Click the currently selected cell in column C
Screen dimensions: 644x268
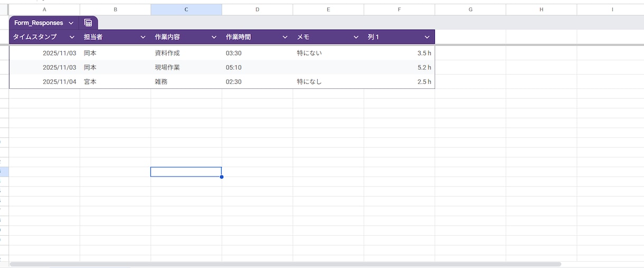coord(186,172)
